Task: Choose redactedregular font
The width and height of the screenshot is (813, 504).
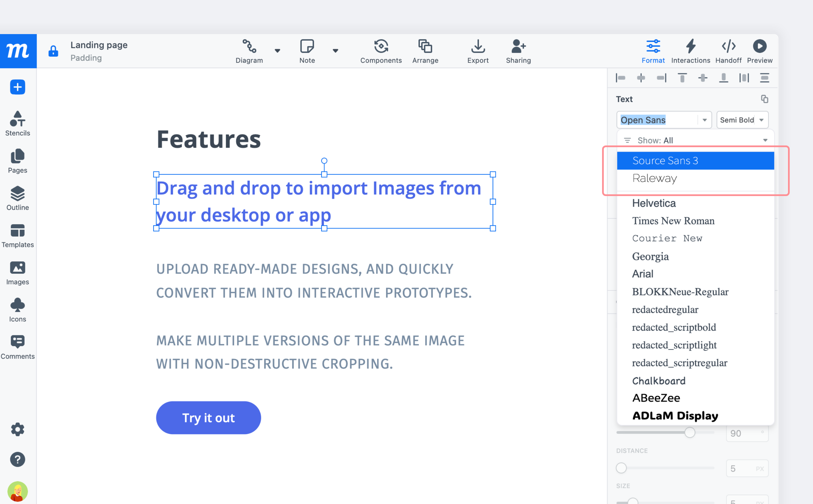Action: 696,309
